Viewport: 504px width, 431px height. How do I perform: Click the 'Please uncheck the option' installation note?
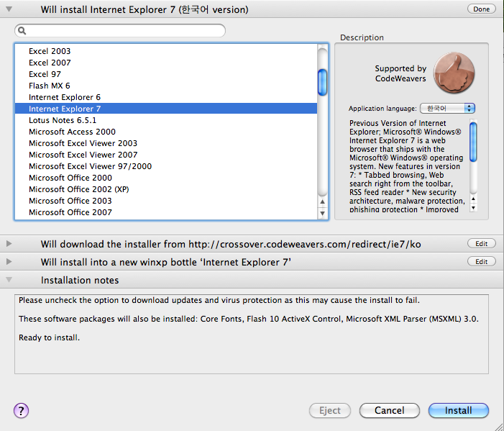pos(219,301)
